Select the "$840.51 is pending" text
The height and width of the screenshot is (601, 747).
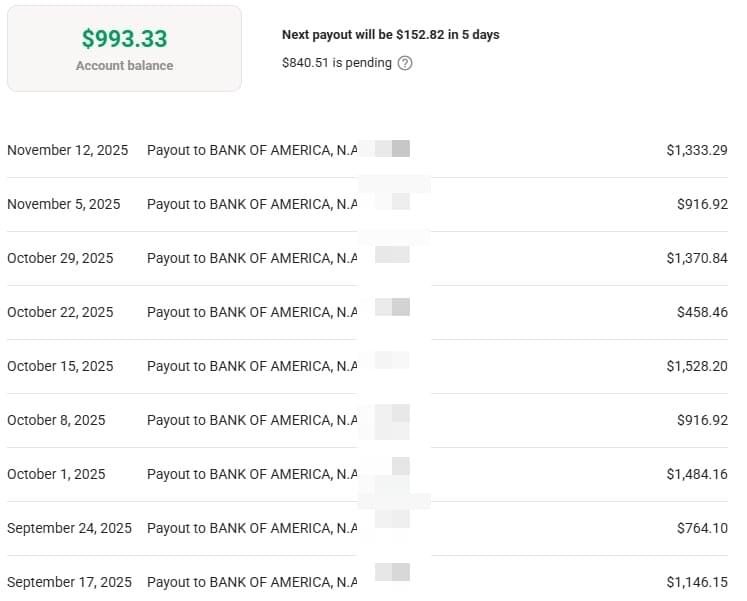[336, 63]
